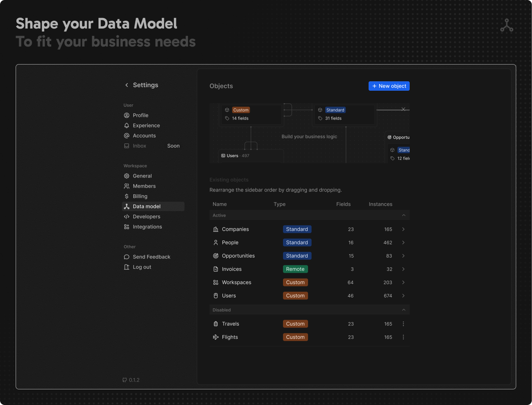Click the airplane icon for Flights
The width and height of the screenshot is (532, 405).
216,337
